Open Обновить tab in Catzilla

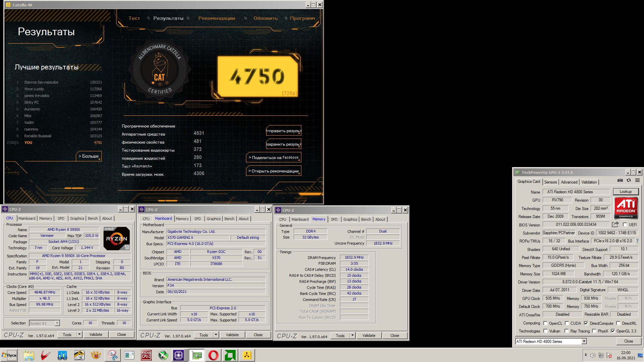point(265,18)
